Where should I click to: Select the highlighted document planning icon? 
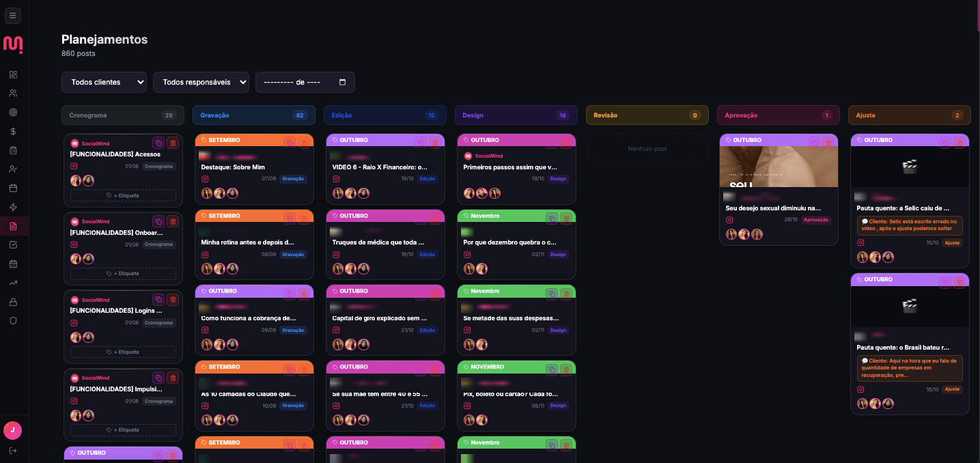tap(13, 226)
